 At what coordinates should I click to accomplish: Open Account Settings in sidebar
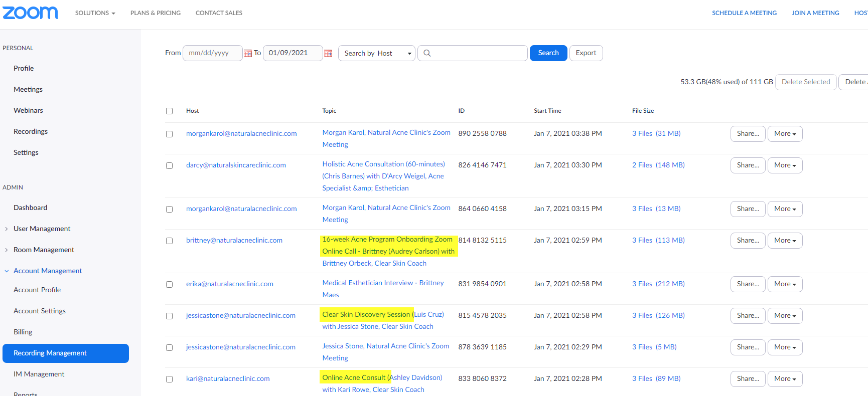40,311
